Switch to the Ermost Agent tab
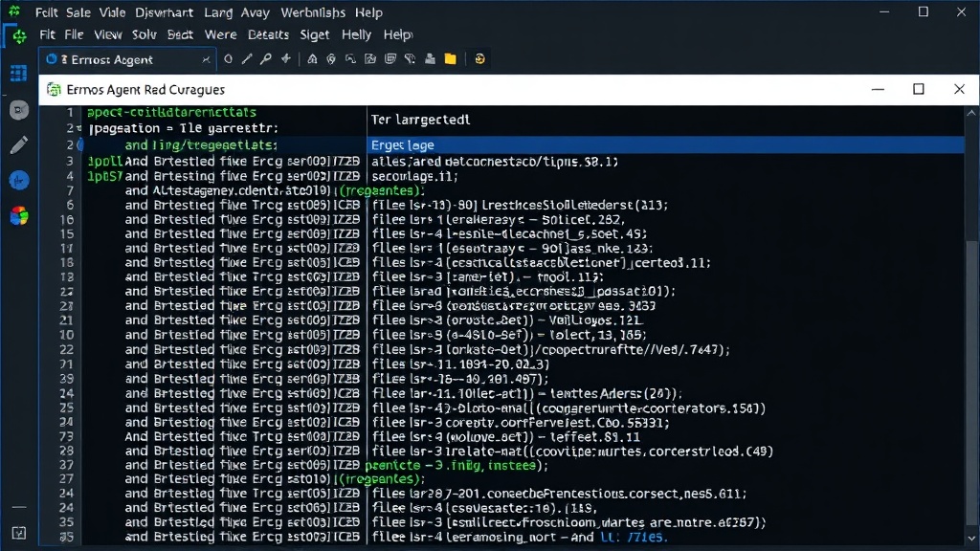This screenshot has height=551, width=980. [x=127, y=59]
